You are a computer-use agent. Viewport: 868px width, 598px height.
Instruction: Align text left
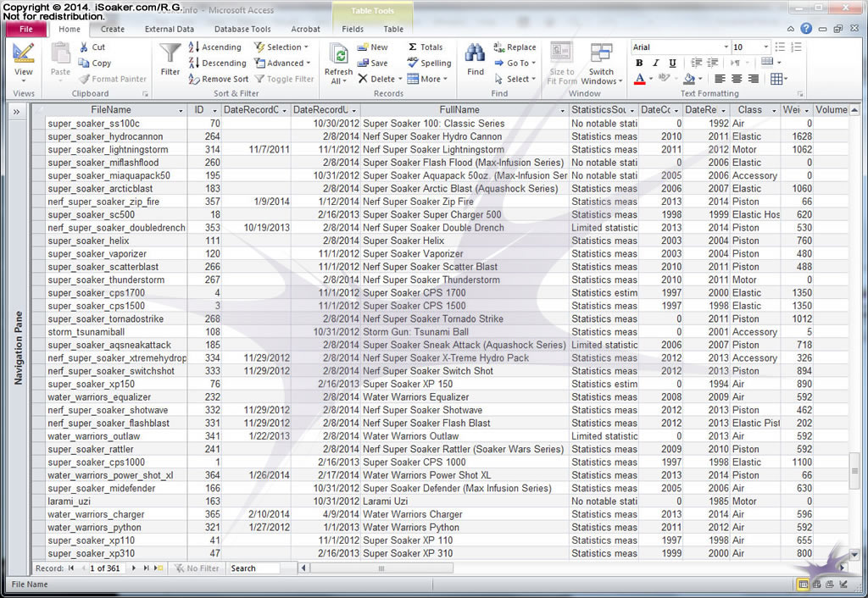pyautogui.click(x=720, y=79)
